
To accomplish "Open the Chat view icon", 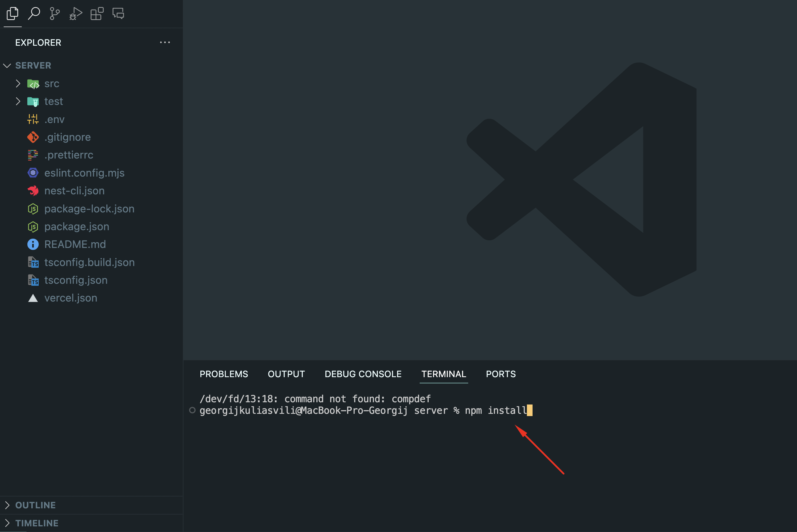I will point(118,14).
